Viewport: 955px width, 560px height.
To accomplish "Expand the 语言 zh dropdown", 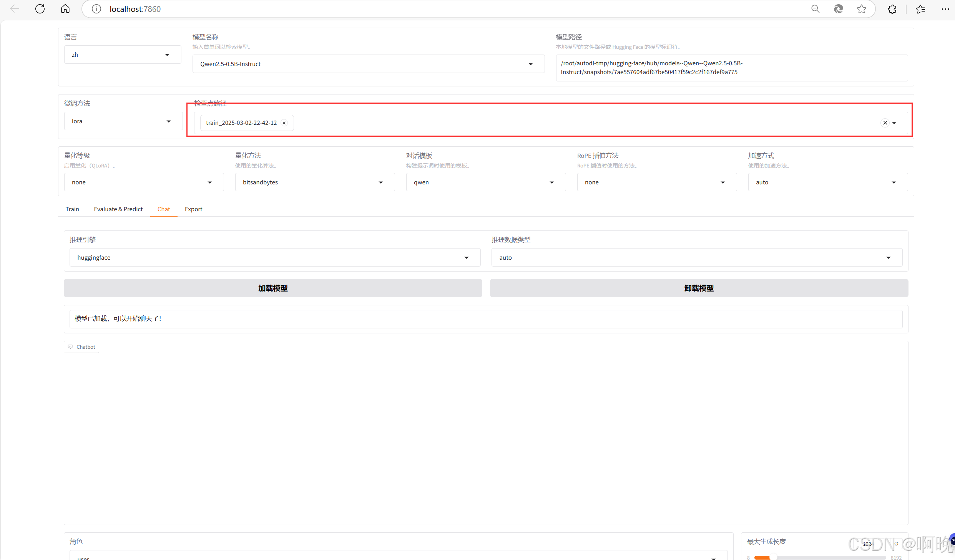I will click(x=122, y=55).
